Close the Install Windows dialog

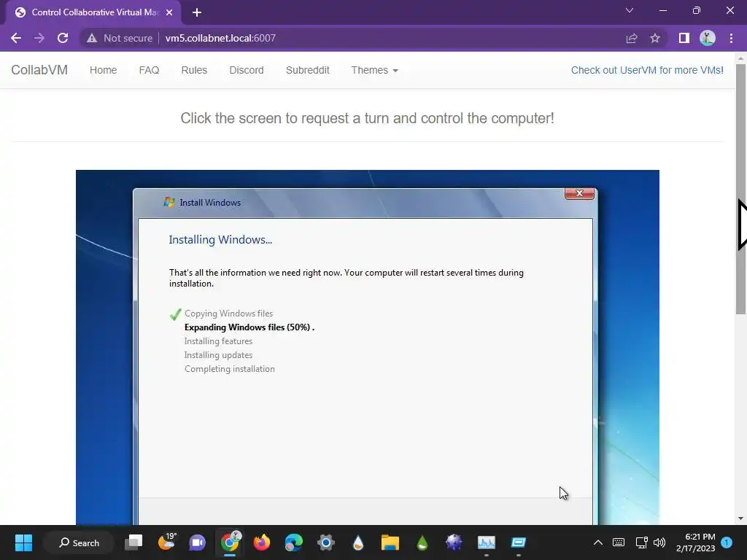(x=579, y=193)
